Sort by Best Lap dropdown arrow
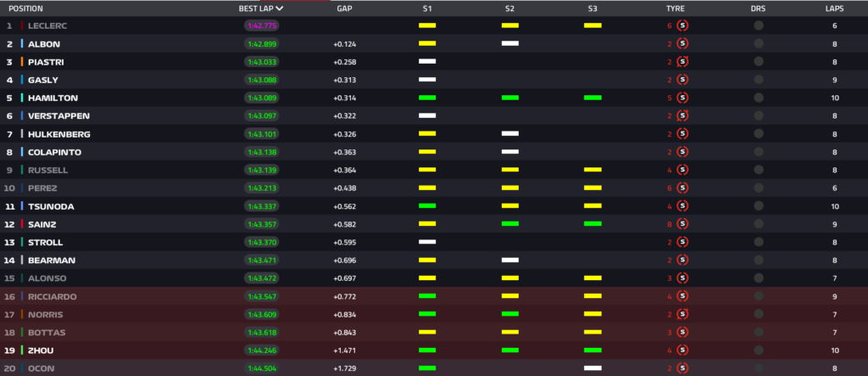 279,8
